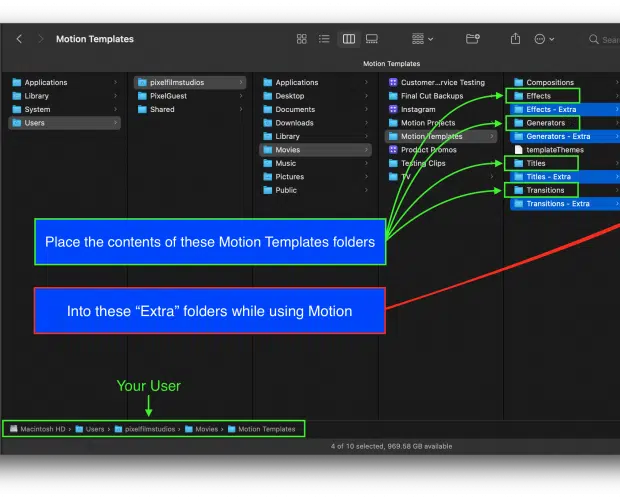Select the Compositions folder
This screenshot has height=500, width=620.
click(x=565, y=82)
